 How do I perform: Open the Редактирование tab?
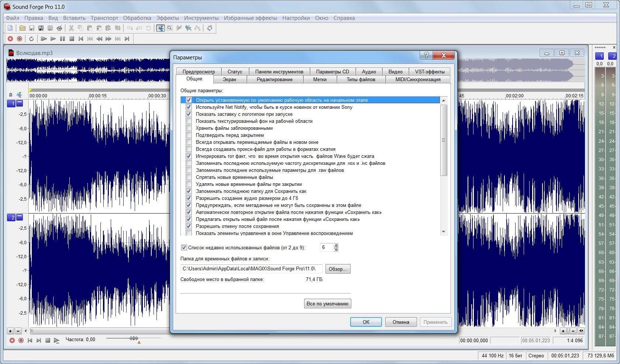(275, 79)
